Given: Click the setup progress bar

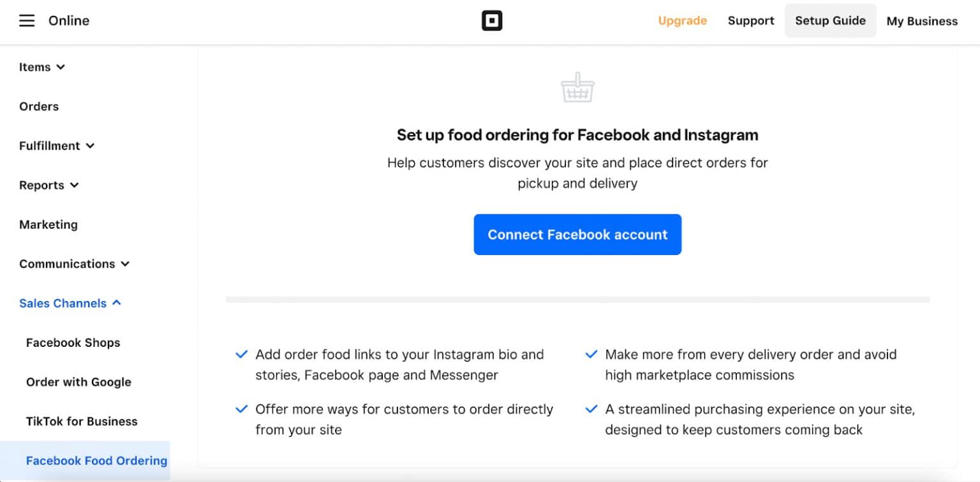Looking at the screenshot, I should [x=577, y=297].
